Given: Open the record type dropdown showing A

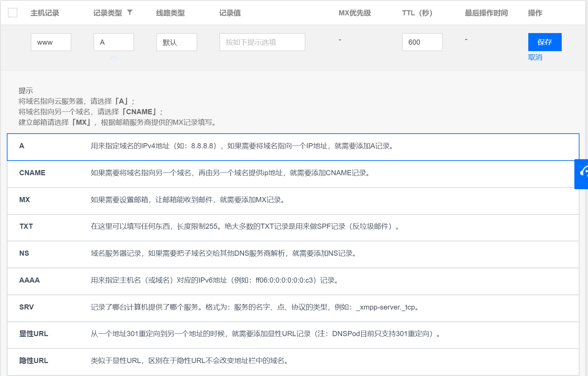Looking at the screenshot, I should coord(114,42).
